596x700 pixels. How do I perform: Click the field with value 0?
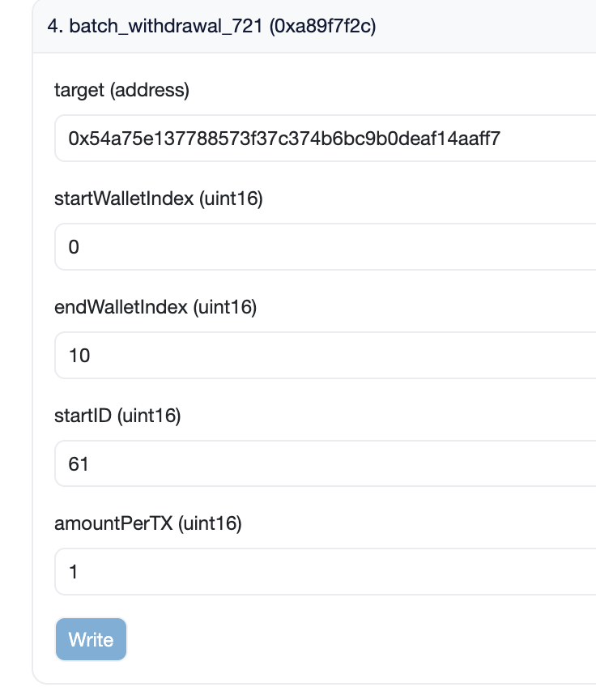click(x=326, y=247)
